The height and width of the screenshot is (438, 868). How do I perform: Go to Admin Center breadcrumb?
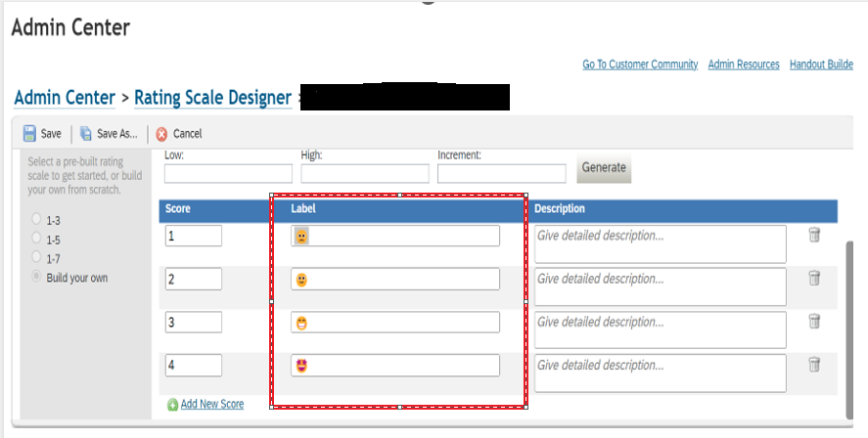[65, 98]
